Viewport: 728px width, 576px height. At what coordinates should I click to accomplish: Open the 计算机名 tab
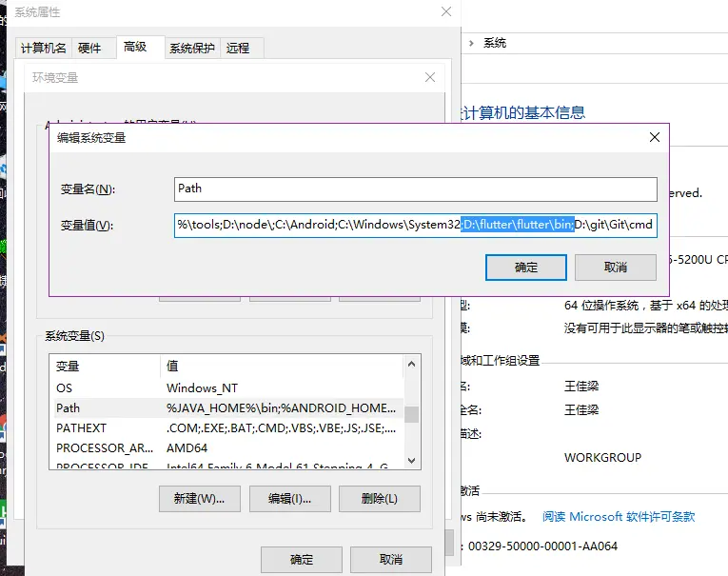click(x=43, y=48)
